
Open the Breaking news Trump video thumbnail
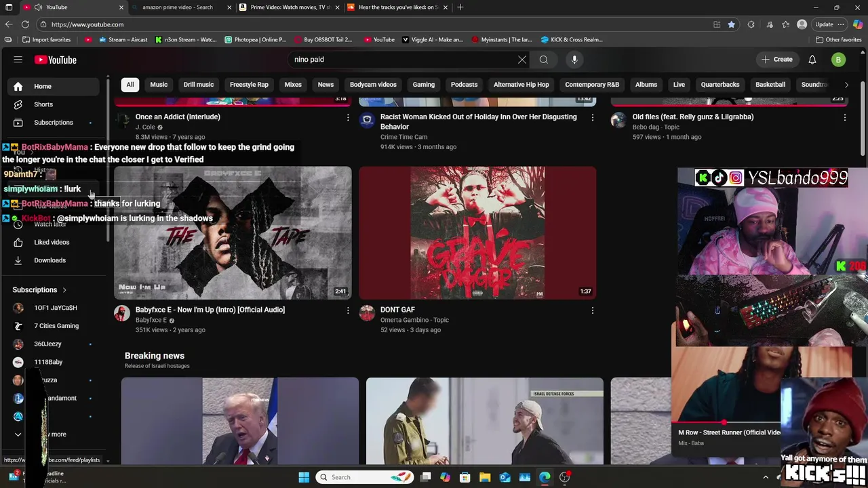[x=240, y=422]
